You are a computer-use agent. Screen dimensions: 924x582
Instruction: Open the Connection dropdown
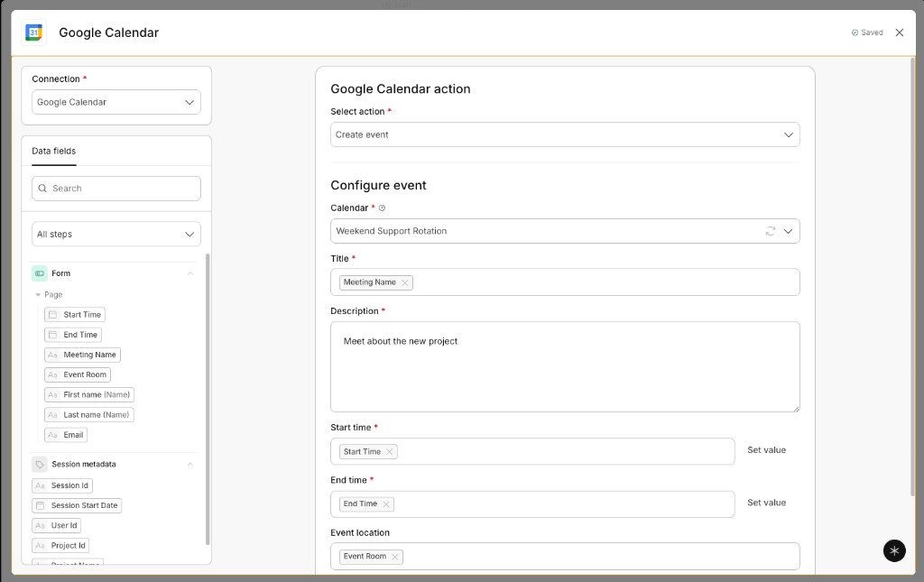click(x=116, y=102)
